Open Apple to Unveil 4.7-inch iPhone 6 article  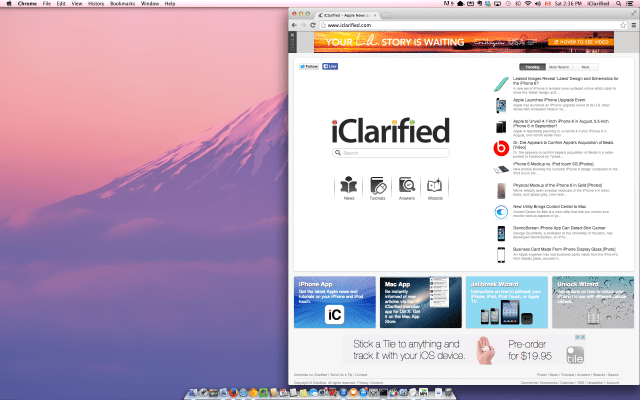(561, 123)
